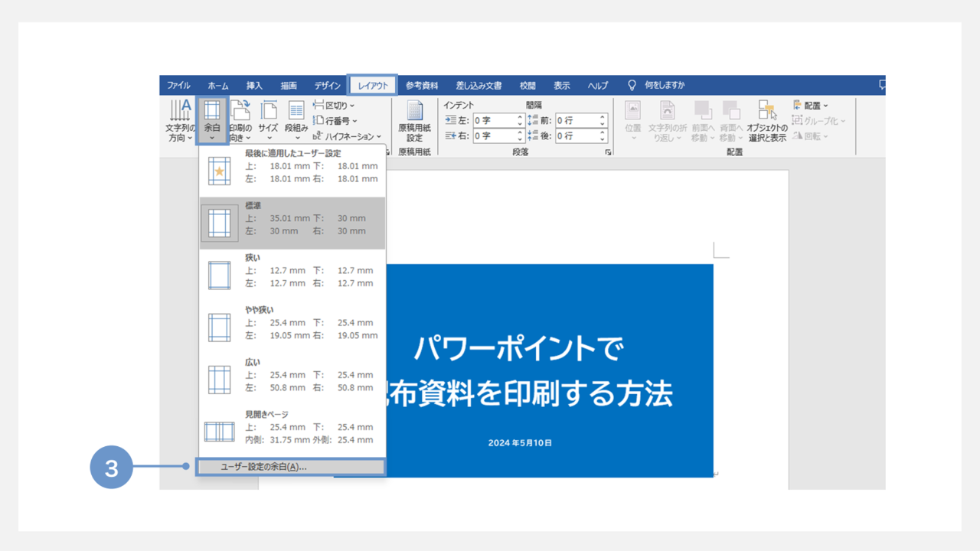Switch to the 表示 tab
Viewport: 980px width, 551px height.
(562, 86)
